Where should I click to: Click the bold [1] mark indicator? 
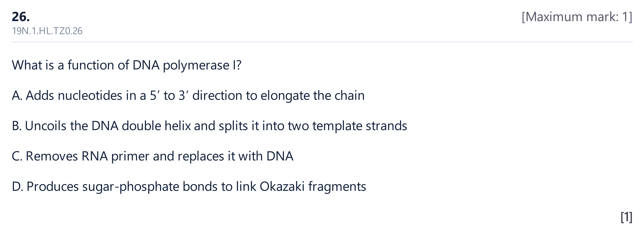coord(626,217)
